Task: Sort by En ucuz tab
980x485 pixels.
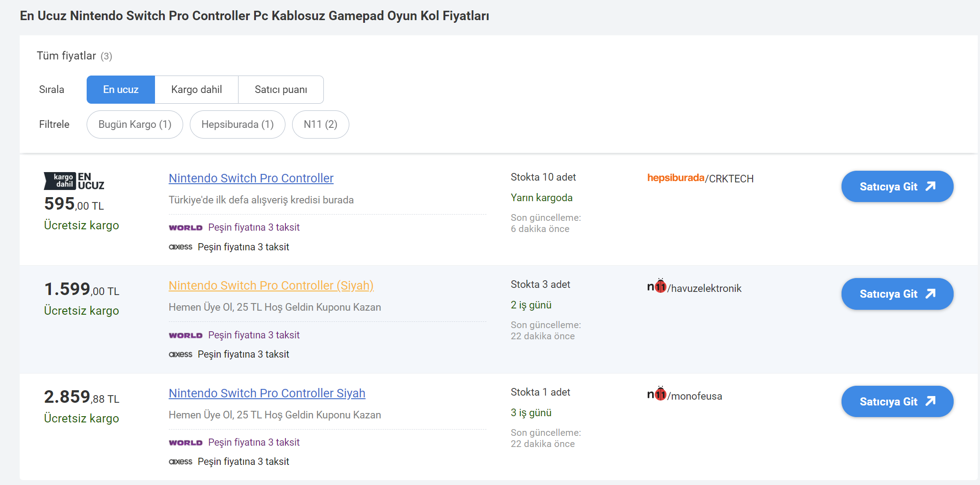Action: click(121, 89)
